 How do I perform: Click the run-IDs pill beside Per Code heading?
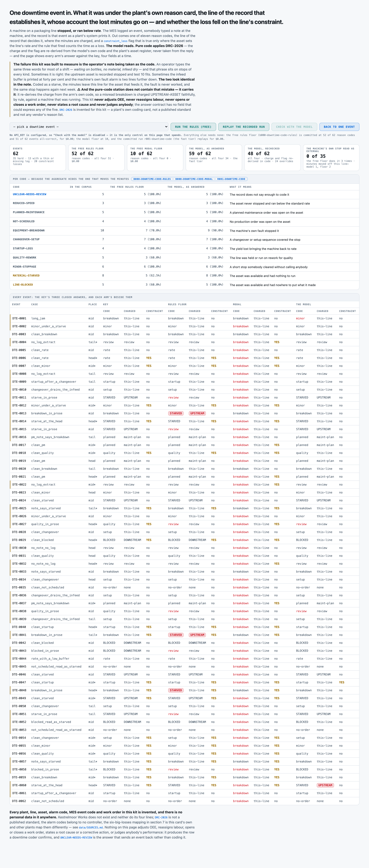tap(189, 179)
